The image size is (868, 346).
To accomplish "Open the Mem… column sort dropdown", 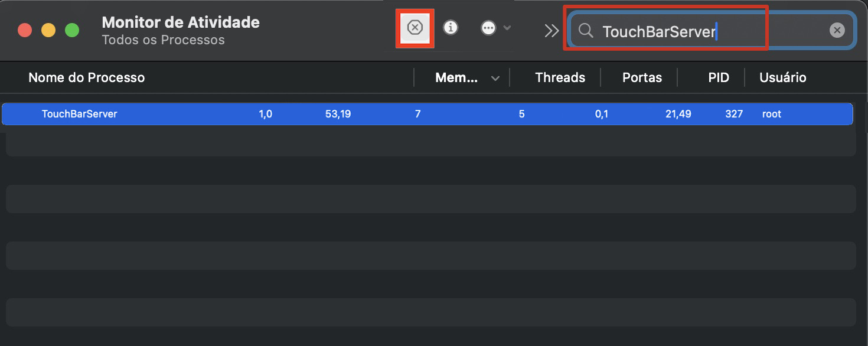I will (496, 77).
